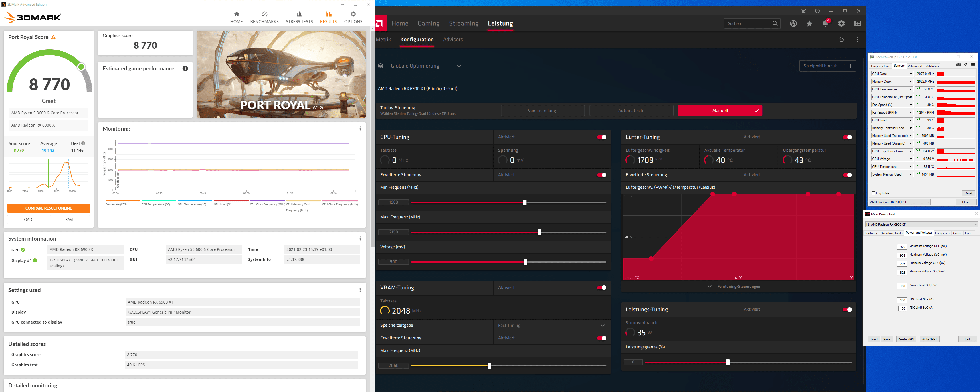Open the Radeon bug report tool icon
This screenshot has width=980, height=392.
[x=803, y=11]
